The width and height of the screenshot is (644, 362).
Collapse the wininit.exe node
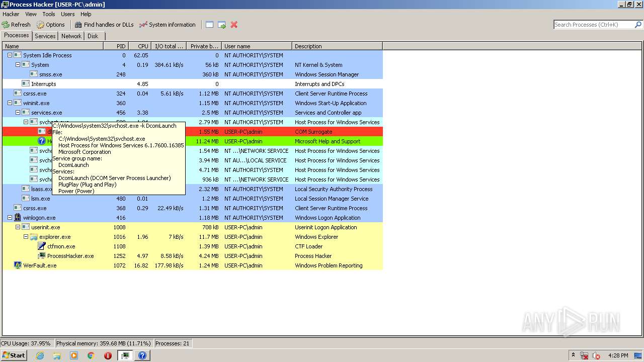(10, 103)
